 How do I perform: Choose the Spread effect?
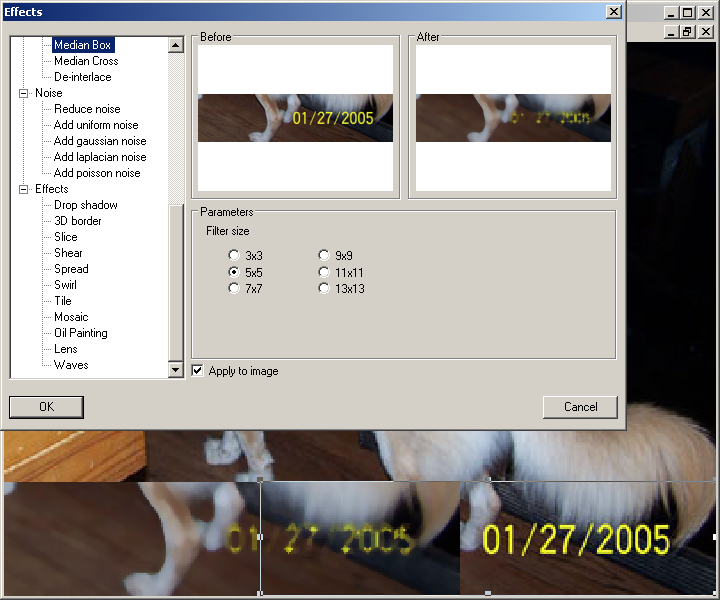tap(71, 269)
